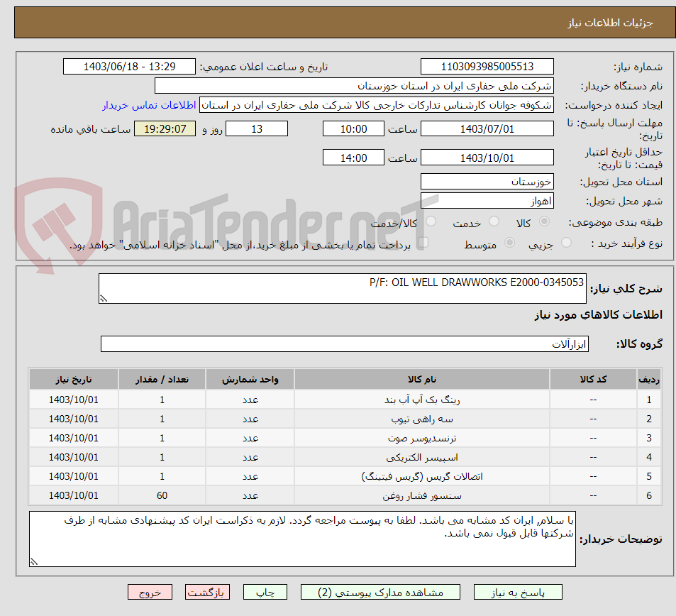Click the جزئیات اطلاعات نیاز header title

(610, 23)
